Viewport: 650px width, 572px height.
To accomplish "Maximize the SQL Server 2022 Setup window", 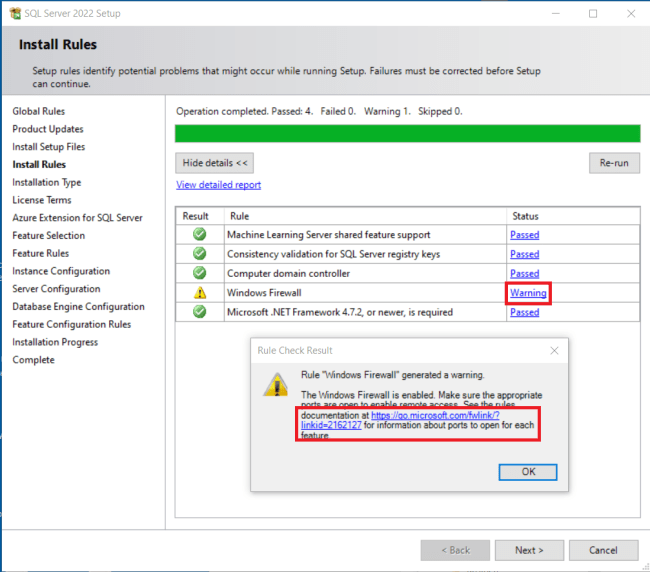I will point(593,14).
